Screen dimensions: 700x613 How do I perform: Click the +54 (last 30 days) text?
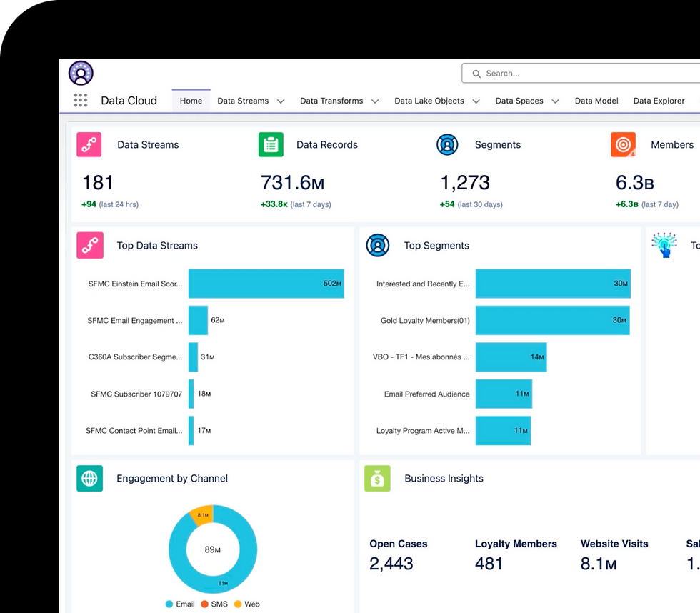click(x=471, y=204)
